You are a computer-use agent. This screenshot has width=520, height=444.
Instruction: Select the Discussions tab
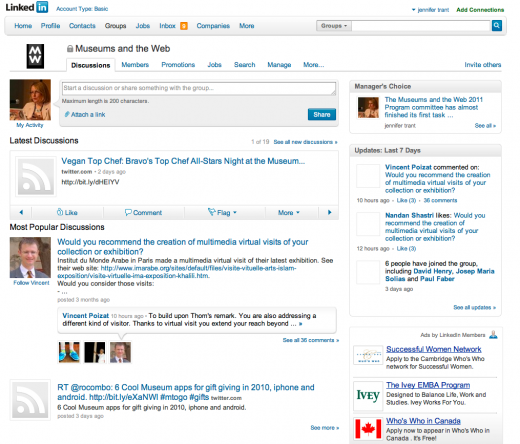click(91, 65)
